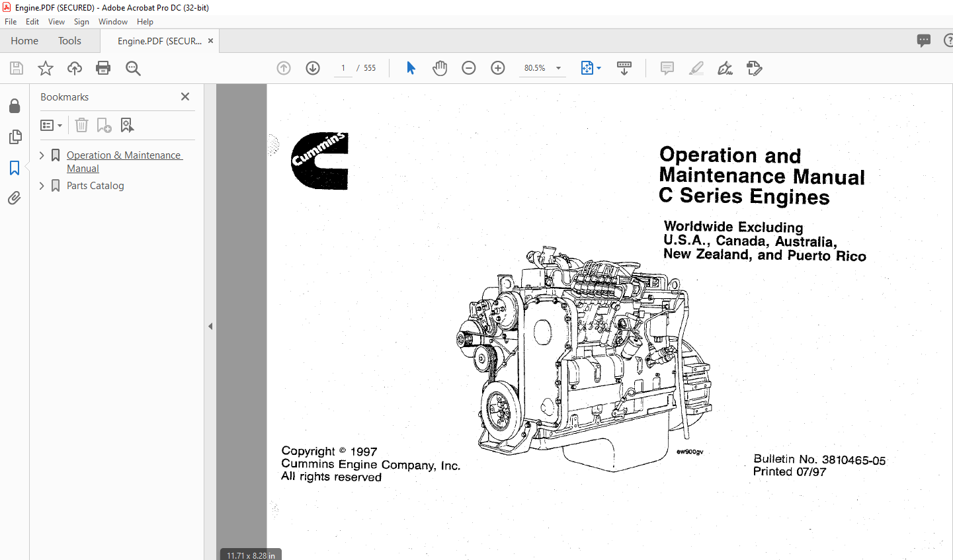Click the fit page options icon

587,68
